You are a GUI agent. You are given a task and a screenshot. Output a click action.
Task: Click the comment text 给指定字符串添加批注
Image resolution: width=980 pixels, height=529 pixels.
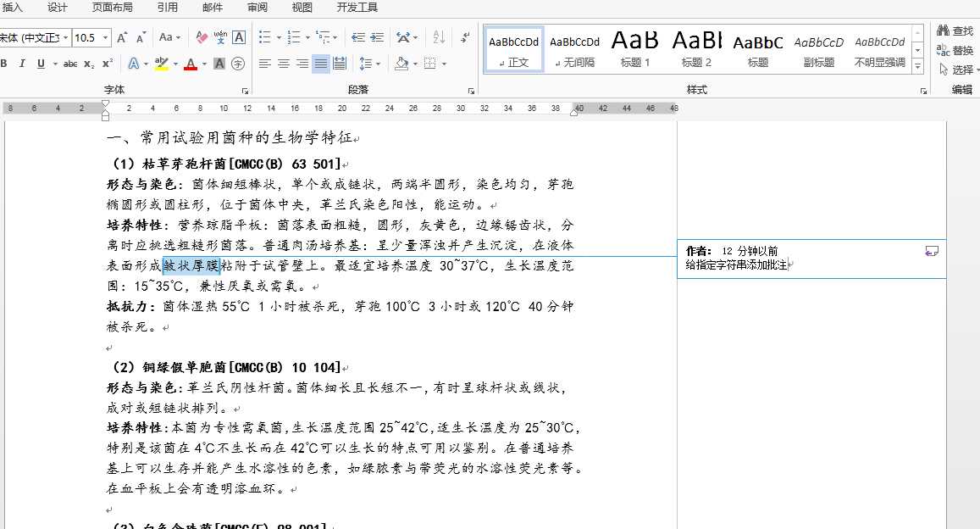point(736,264)
